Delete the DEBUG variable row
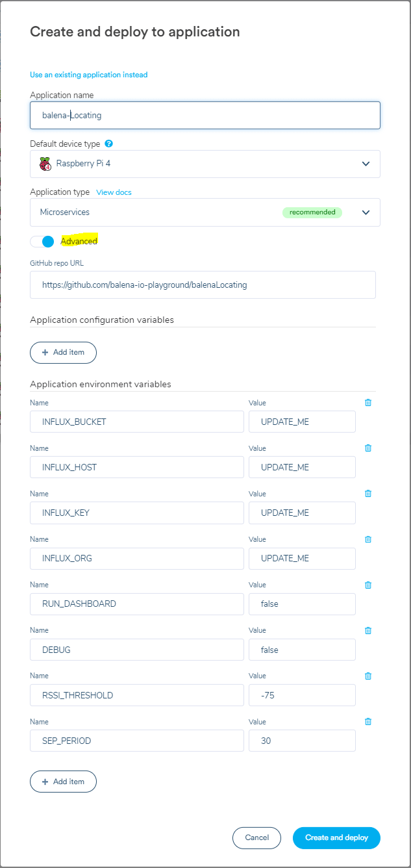The width and height of the screenshot is (411, 868). (x=368, y=630)
